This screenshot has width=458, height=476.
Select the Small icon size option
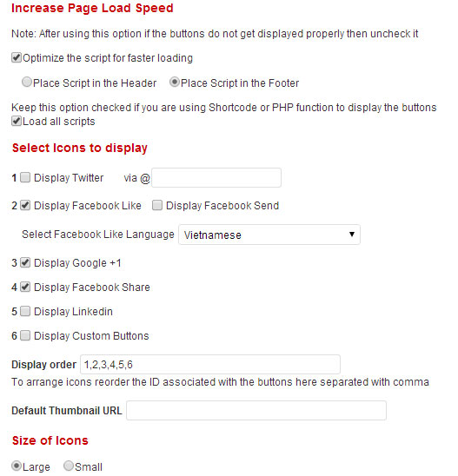(69, 466)
